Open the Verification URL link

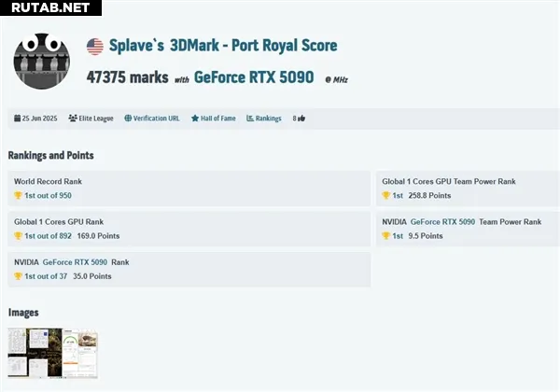(157, 119)
